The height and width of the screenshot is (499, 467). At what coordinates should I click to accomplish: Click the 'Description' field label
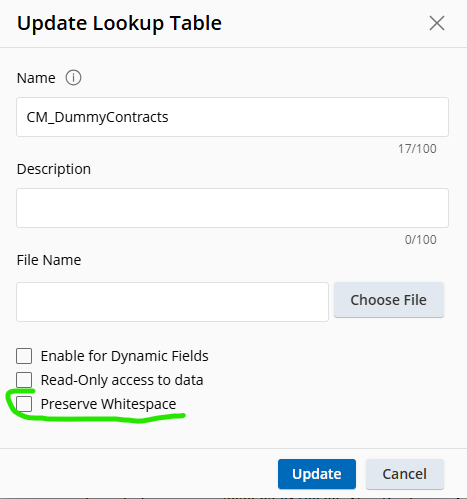click(x=54, y=169)
